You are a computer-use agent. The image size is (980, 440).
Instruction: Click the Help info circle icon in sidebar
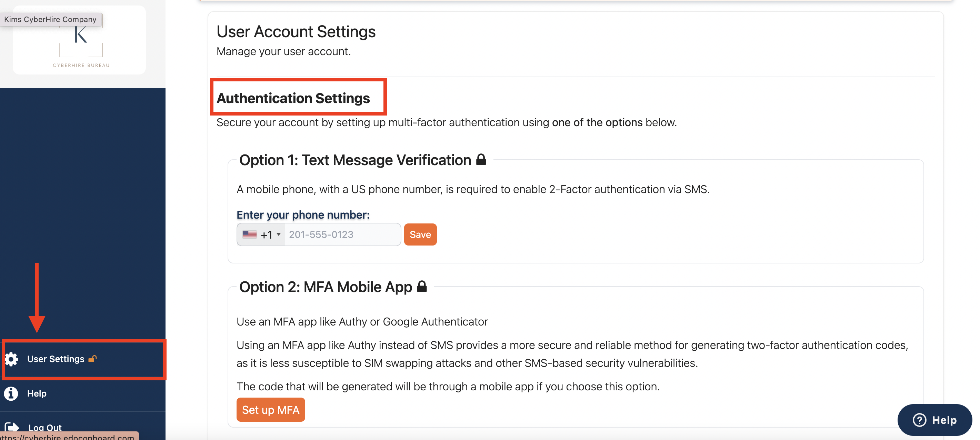11,393
